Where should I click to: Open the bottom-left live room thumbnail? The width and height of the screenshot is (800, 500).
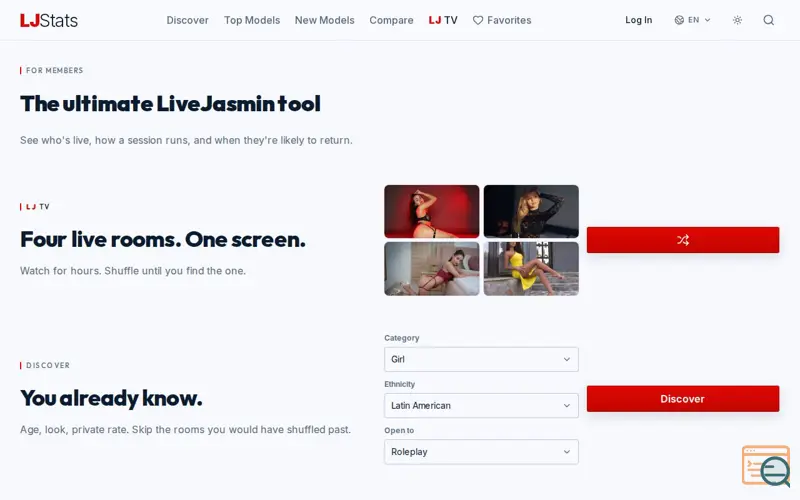(432, 269)
